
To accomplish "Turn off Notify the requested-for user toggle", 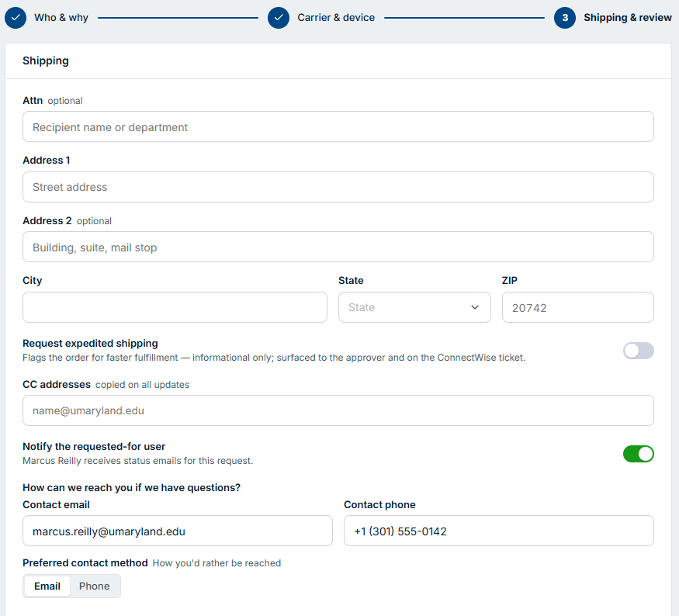I will 639,454.
